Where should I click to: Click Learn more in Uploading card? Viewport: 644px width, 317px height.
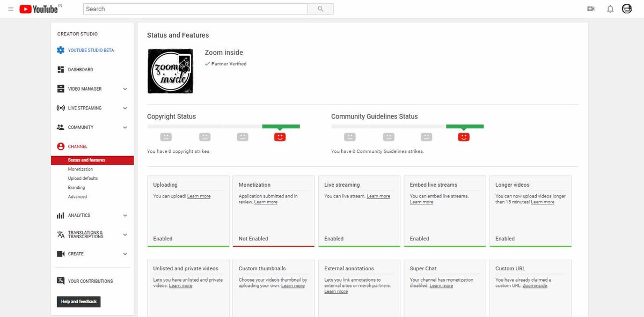tap(199, 196)
